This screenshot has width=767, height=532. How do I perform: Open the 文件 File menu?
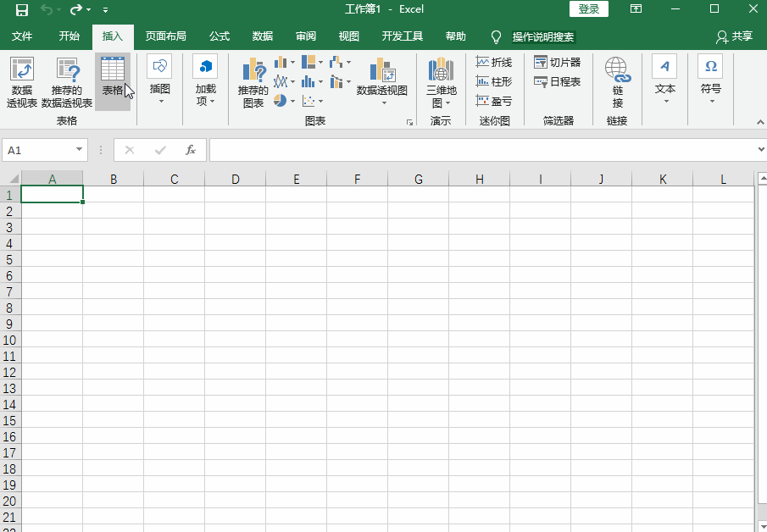pyautogui.click(x=22, y=36)
